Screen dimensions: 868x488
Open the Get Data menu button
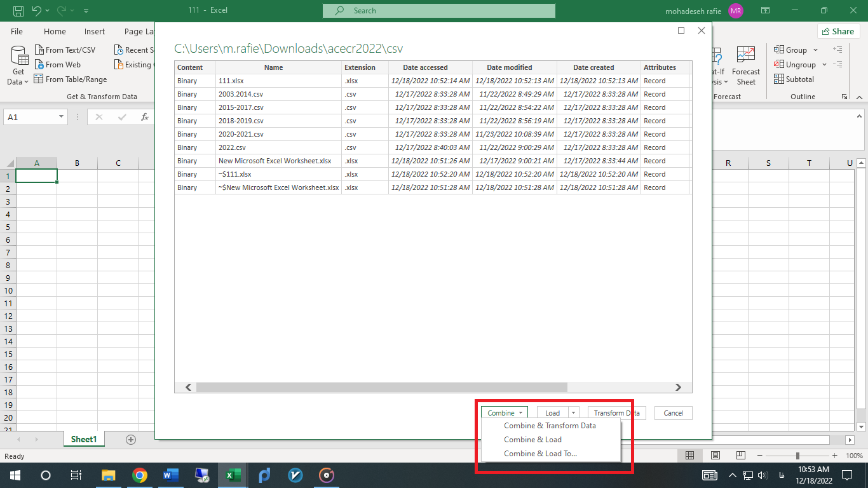click(18, 66)
